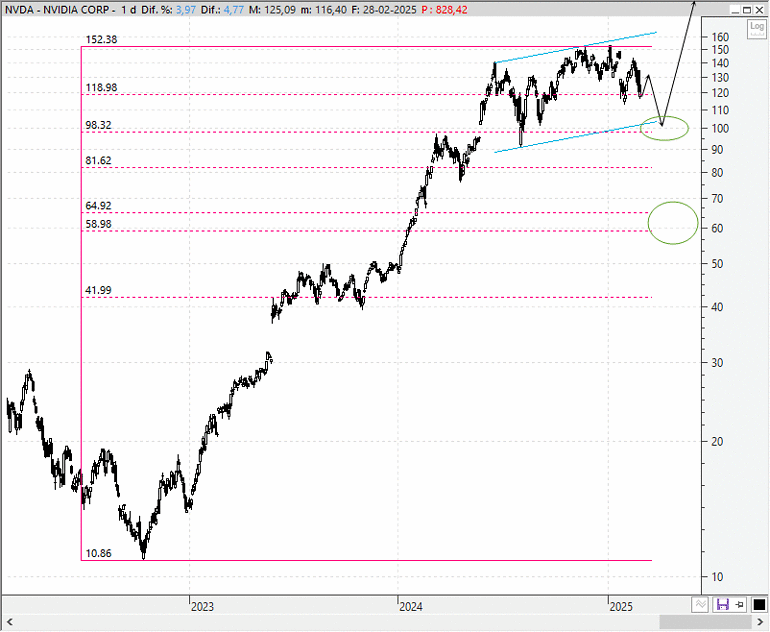The height and width of the screenshot is (632, 770).
Task: Click the NVDA - NVIDIA CORP title text
Action: click(57, 10)
